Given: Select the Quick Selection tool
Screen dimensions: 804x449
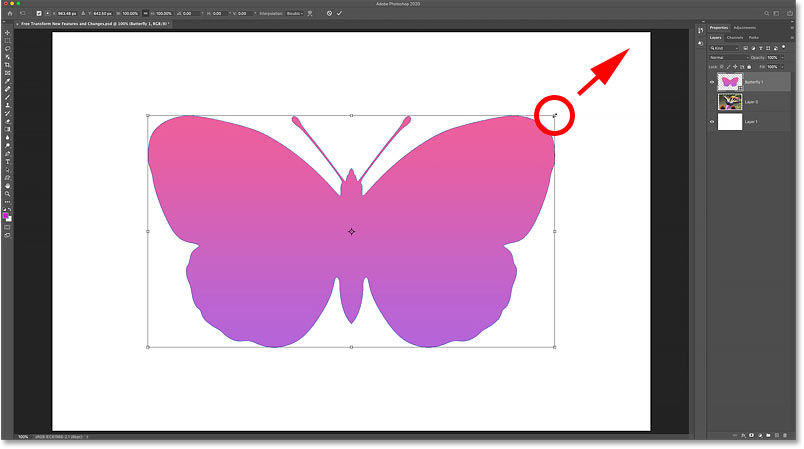Looking at the screenshot, I should [8, 57].
